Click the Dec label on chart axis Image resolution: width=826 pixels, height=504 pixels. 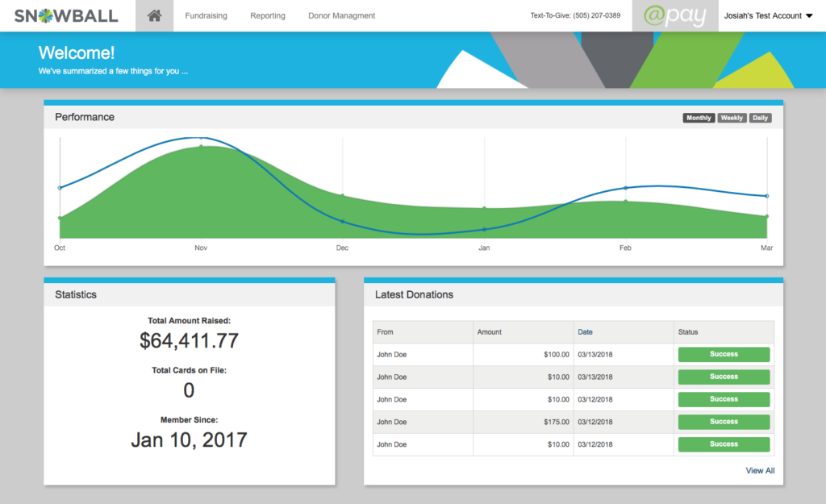(342, 248)
